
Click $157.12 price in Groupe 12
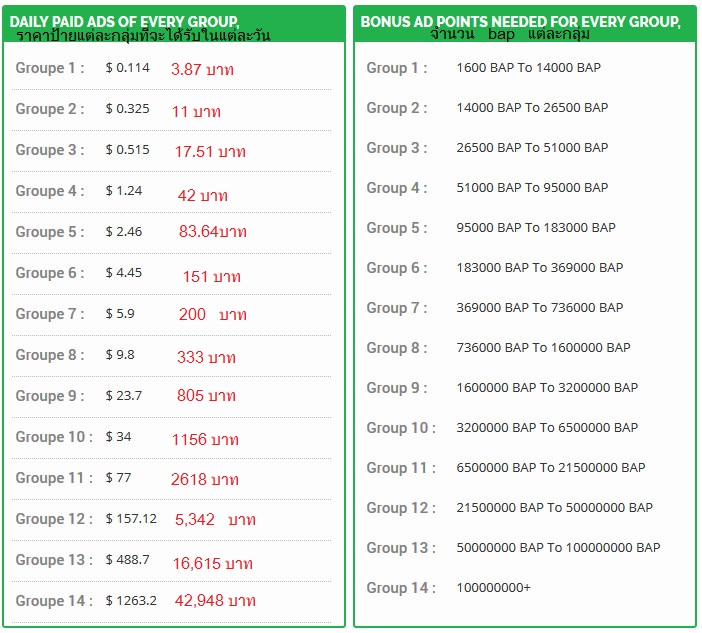(x=131, y=519)
